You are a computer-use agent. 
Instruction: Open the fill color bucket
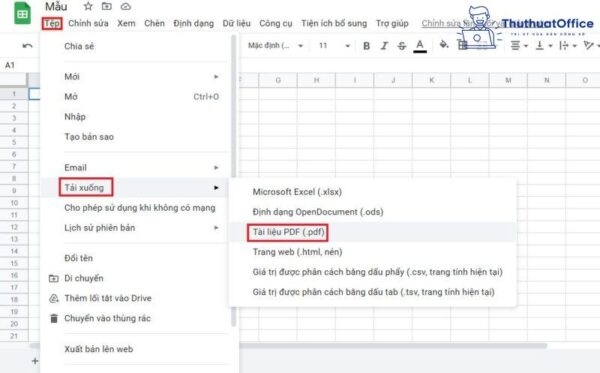coord(444,45)
